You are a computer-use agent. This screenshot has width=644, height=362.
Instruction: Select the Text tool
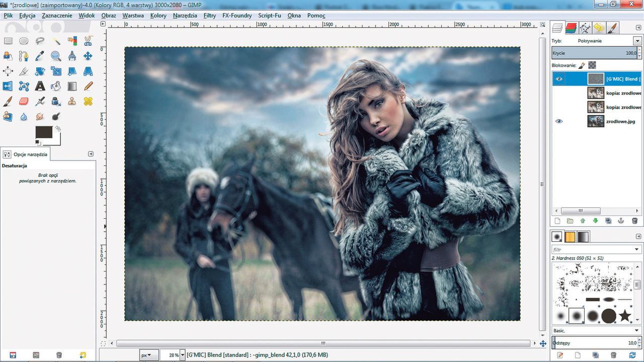(40, 86)
